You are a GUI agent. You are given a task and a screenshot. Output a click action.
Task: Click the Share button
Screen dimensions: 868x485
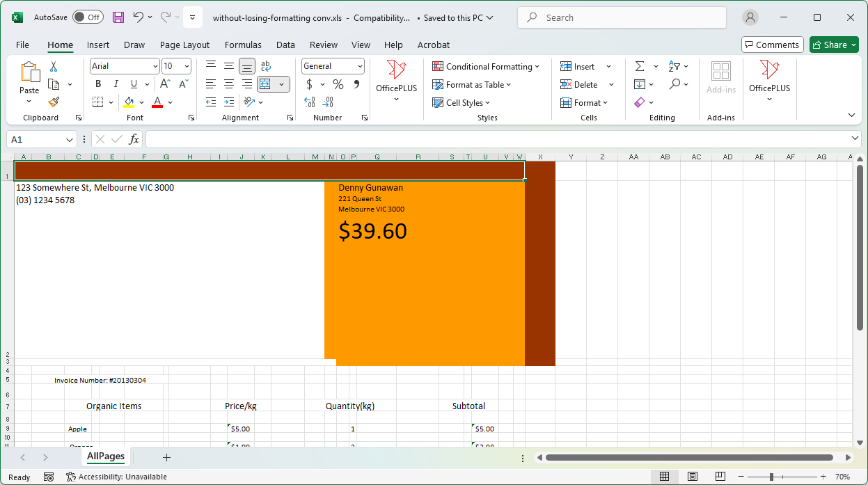[834, 45]
